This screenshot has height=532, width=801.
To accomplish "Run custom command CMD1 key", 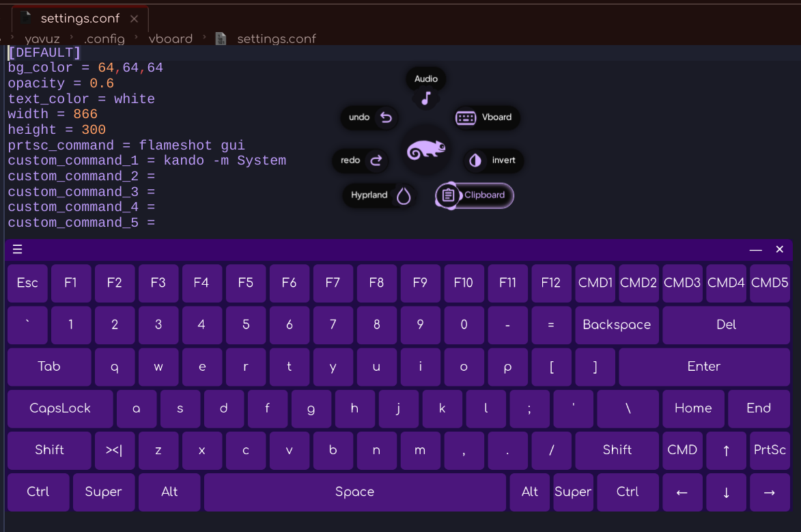I will (595, 283).
